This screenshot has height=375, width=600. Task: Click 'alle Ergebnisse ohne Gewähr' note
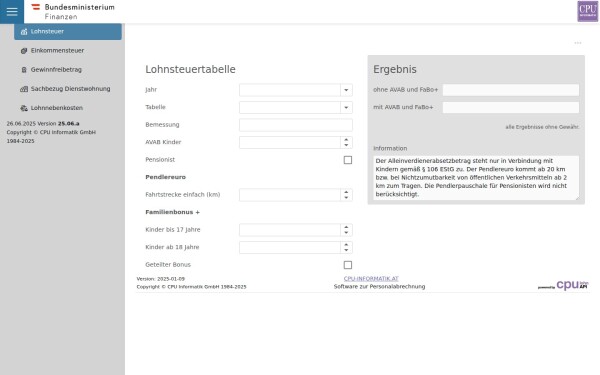(542, 127)
